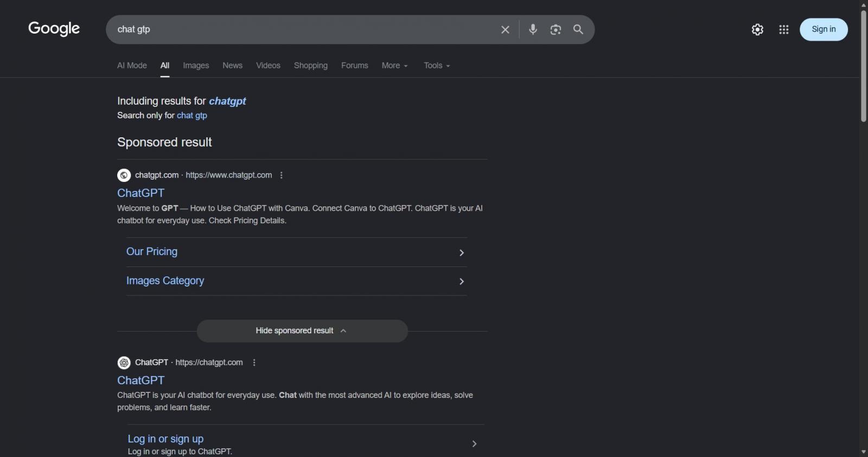The image size is (868, 457).
Task: Open three-dot menu beside https://chatgpt.com result
Action: coord(254,363)
